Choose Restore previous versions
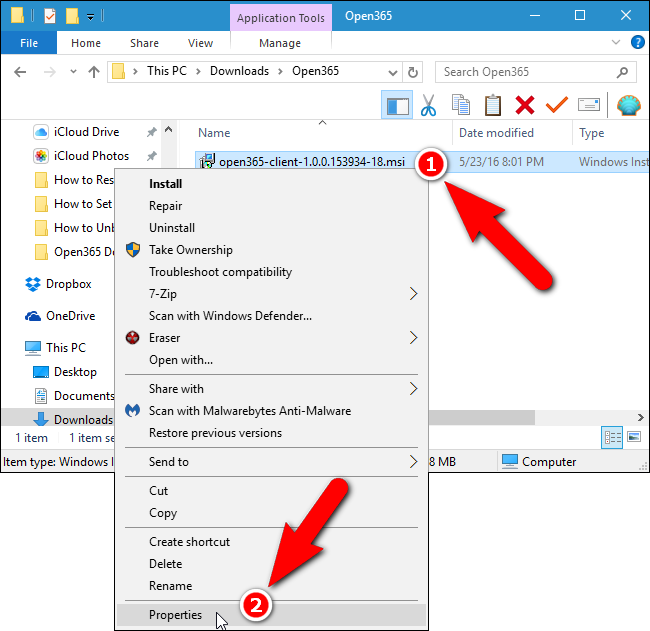 coord(271,433)
